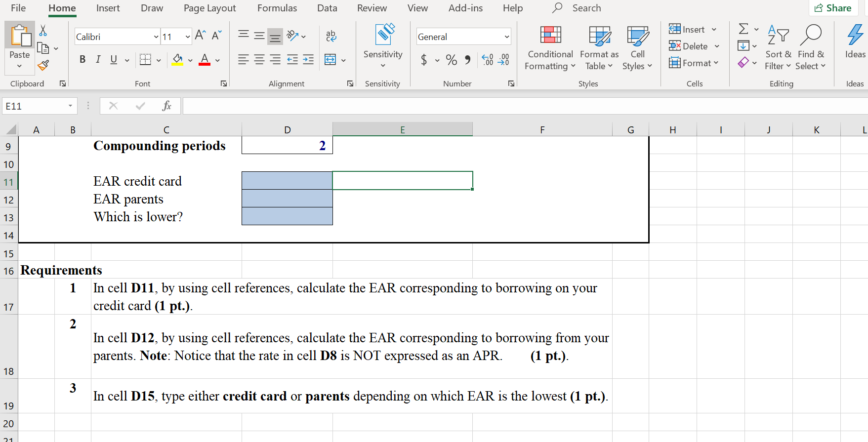The height and width of the screenshot is (442, 868).
Task: Open the font size 11 dropdown
Action: [188, 37]
